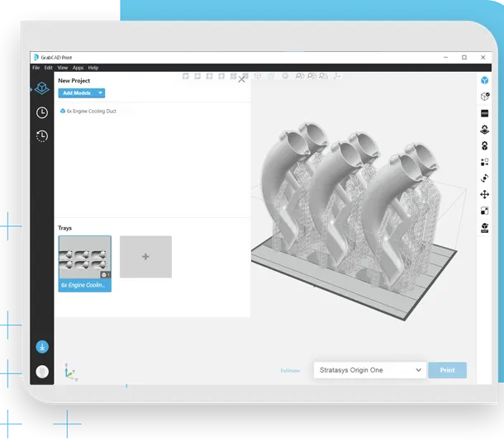Open the File menu
The width and height of the screenshot is (504, 446).
click(x=36, y=68)
